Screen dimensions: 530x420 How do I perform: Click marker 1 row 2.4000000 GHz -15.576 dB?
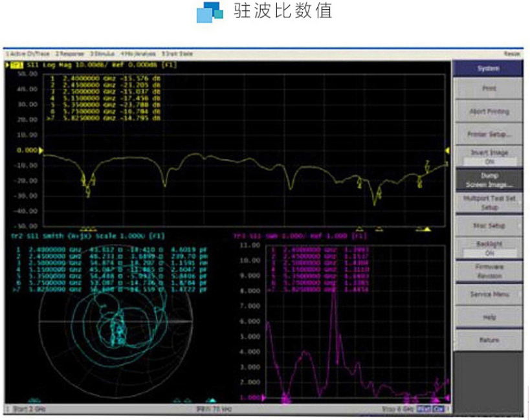click(x=105, y=78)
